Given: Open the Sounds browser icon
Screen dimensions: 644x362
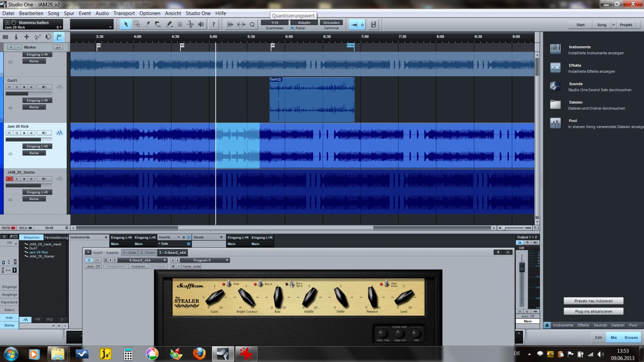Looking at the screenshot, I should [x=555, y=86].
